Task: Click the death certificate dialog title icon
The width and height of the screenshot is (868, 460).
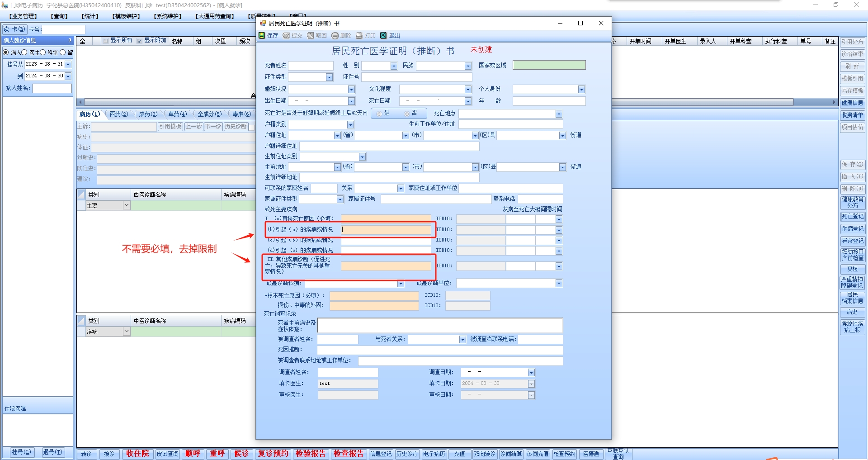Action: click(x=263, y=23)
